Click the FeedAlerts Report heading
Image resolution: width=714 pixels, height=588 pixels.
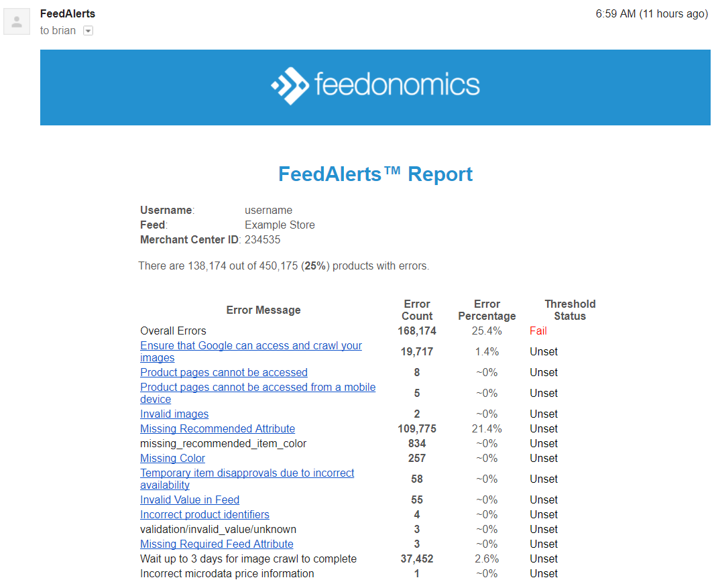tap(375, 174)
